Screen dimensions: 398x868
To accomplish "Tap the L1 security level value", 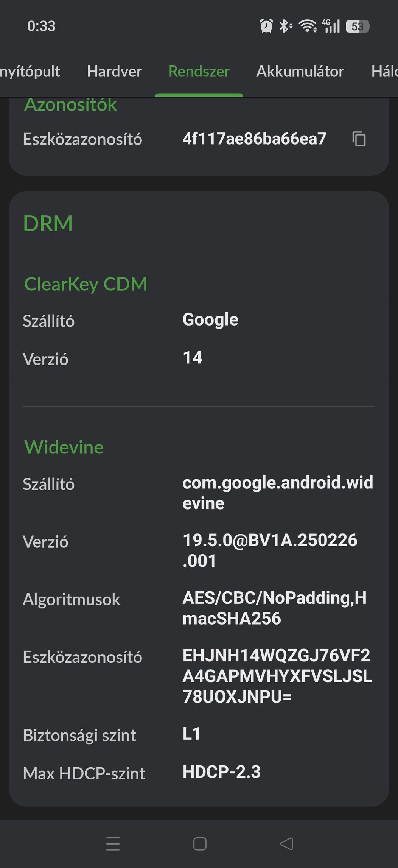I will (x=191, y=734).
